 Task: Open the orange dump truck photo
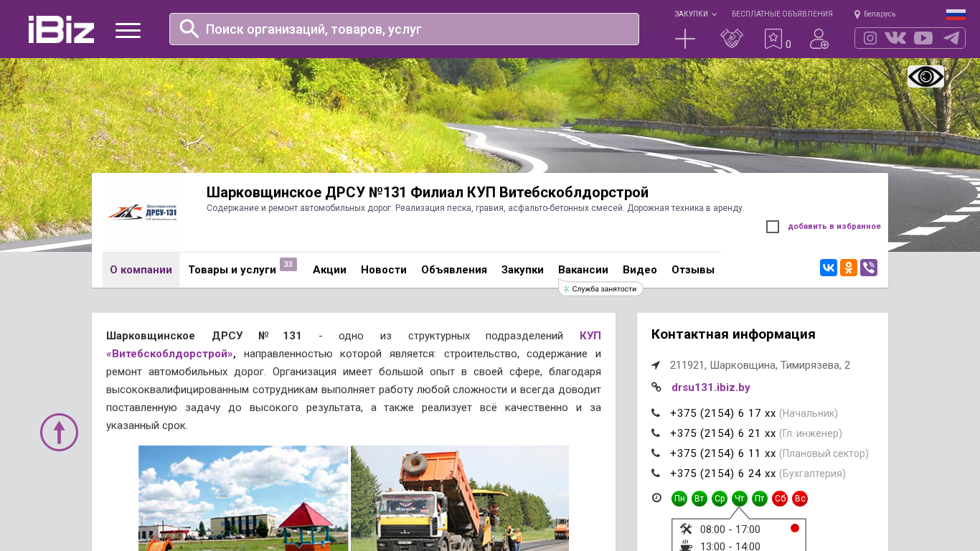460,498
